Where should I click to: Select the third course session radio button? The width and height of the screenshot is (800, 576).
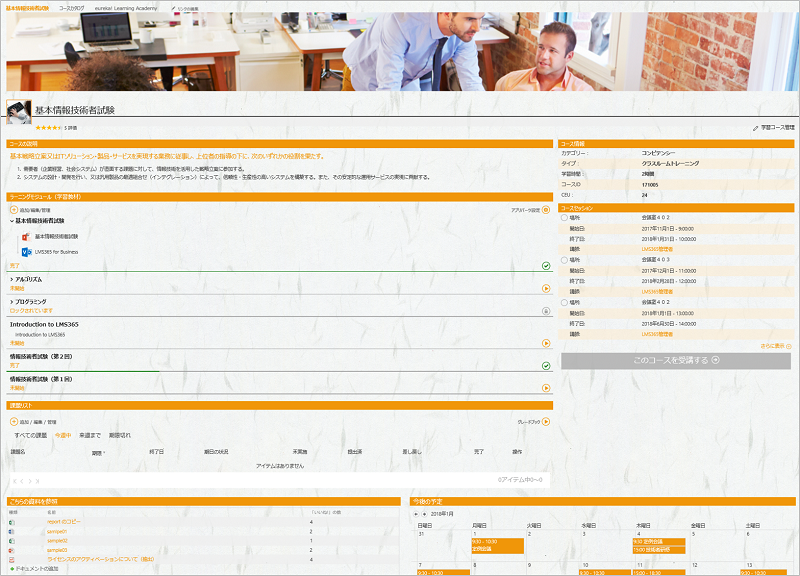[x=565, y=301]
